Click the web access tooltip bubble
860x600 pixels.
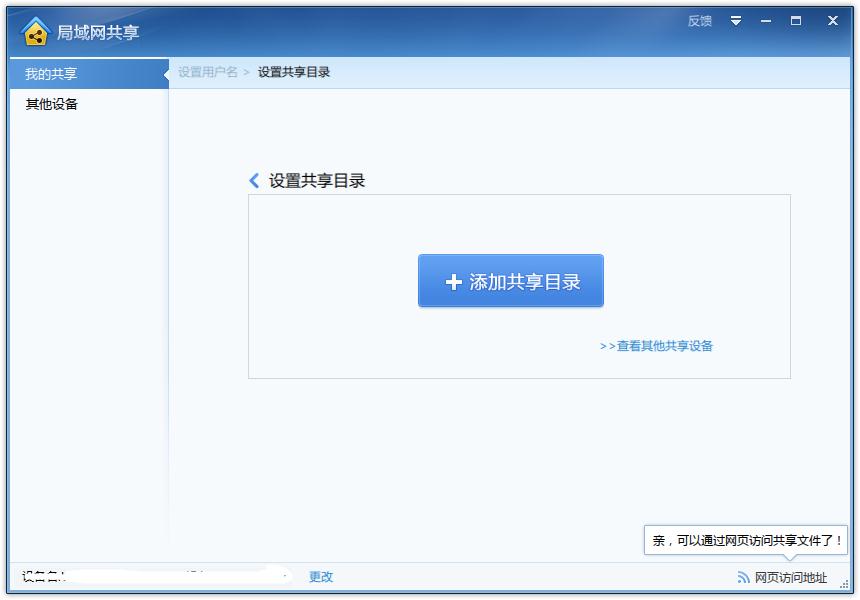[746, 540]
